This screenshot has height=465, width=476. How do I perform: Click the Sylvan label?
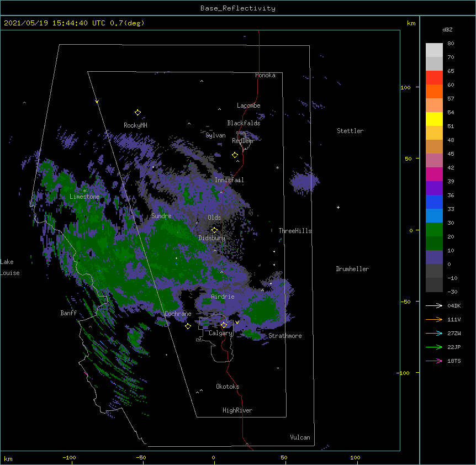(215, 135)
